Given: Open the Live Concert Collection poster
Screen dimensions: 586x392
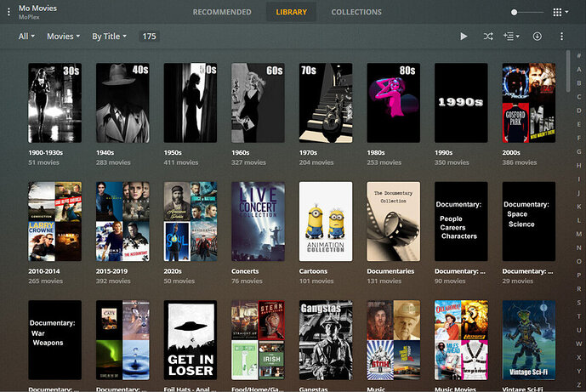Looking at the screenshot, I should pos(258,222).
